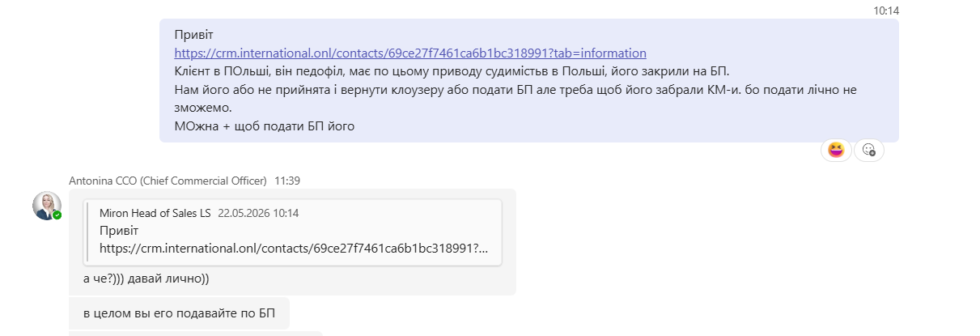Click the quoted date 22.05.2026 10:14
The width and height of the screenshot is (980, 336).
258,213
